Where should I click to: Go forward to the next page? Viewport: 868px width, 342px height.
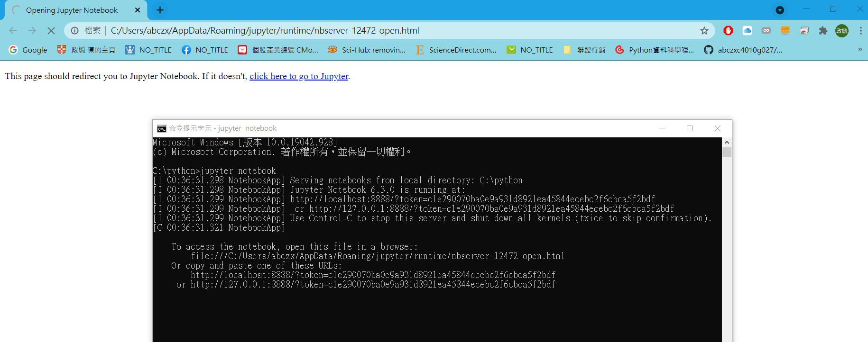pyautogui.click(x=32, y=31)
